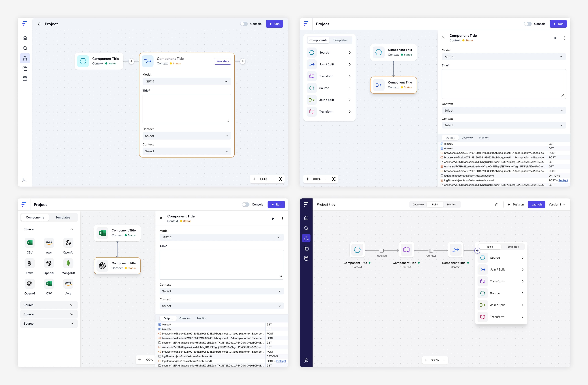Click the Run step button
The width and height of the screenshot is (588, 385).
point(222,61)
